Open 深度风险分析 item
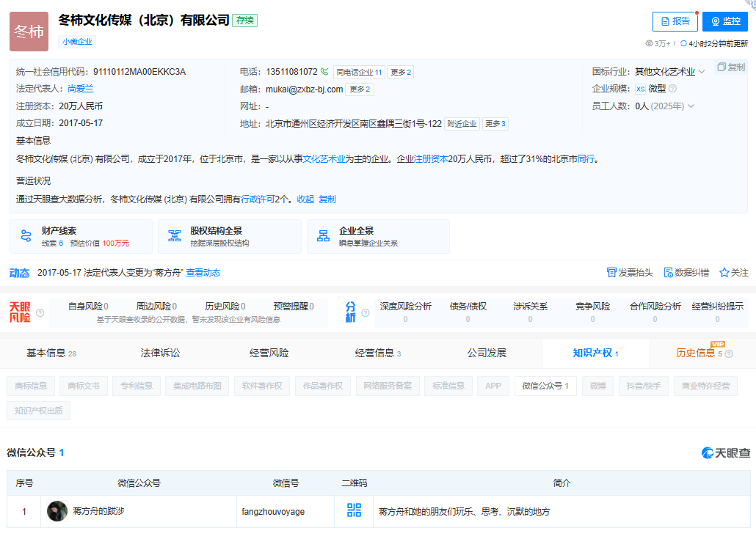 405,312
